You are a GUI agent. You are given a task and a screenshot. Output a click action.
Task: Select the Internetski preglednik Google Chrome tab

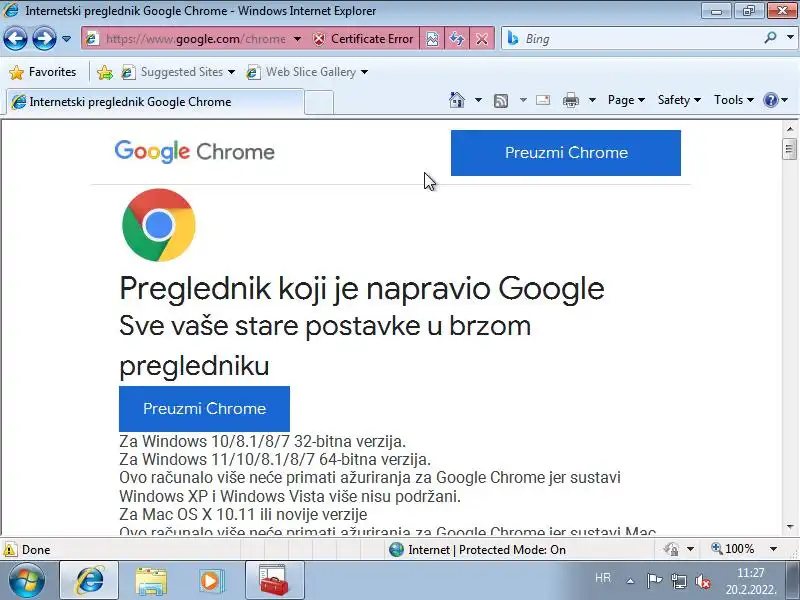coord(155,102)
